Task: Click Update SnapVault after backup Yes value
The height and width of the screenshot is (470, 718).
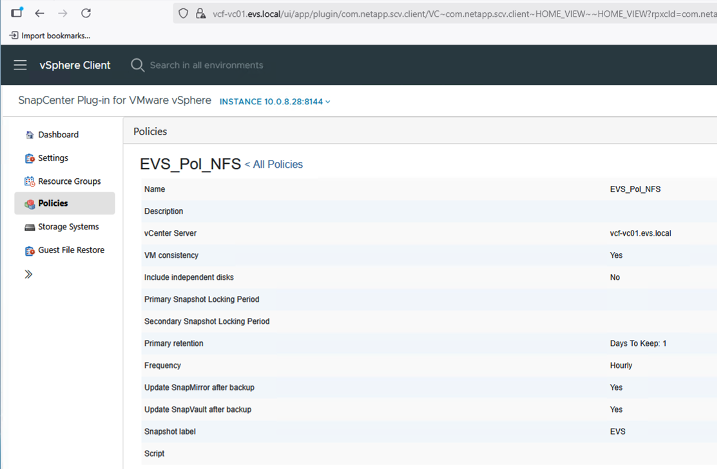Action: point(616,410)
